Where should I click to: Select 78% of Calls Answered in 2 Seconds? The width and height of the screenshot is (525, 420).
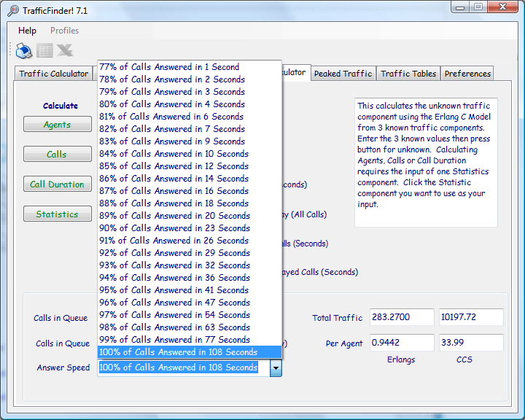(x=190, y=79)
